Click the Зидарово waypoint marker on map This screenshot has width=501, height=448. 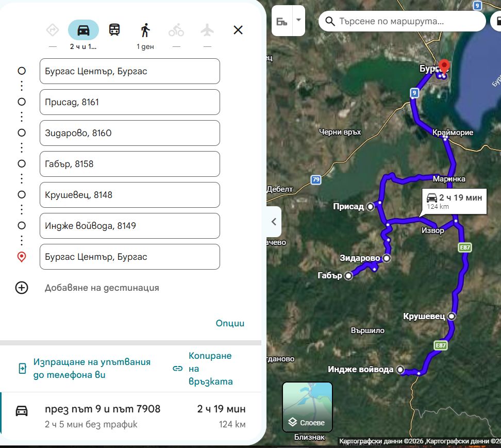click(387, 258)
